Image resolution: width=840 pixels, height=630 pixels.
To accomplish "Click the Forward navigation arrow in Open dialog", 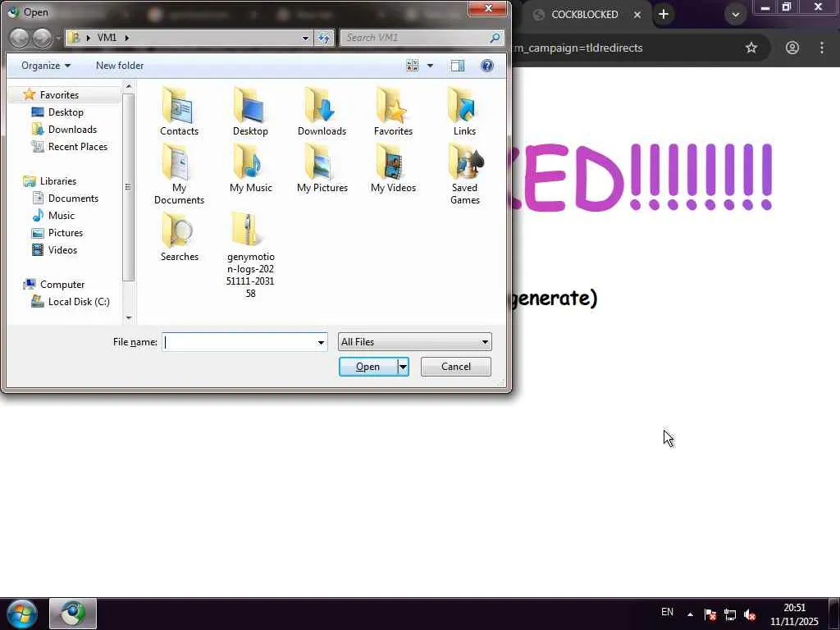I will tap(42, 38).
